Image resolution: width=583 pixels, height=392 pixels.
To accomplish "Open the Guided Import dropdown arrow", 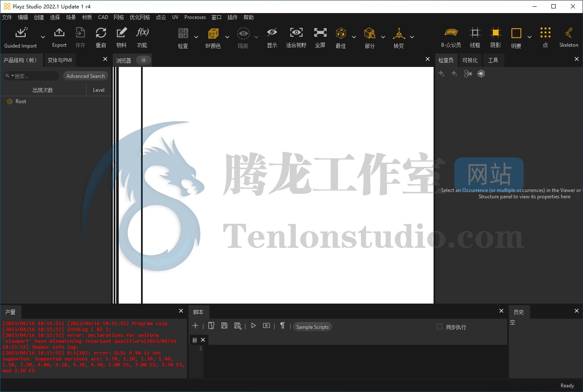I will (43, 37).
